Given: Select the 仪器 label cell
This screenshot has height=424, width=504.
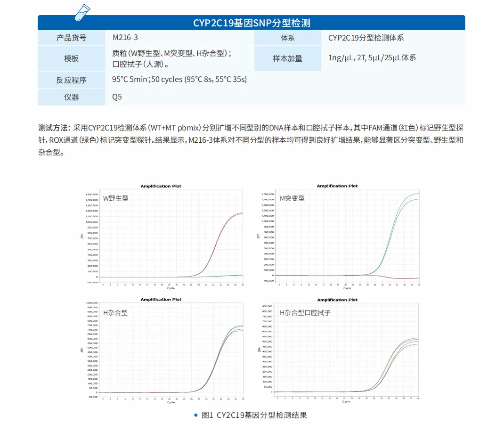Looking at the screenshot, I should click(72, 97).
